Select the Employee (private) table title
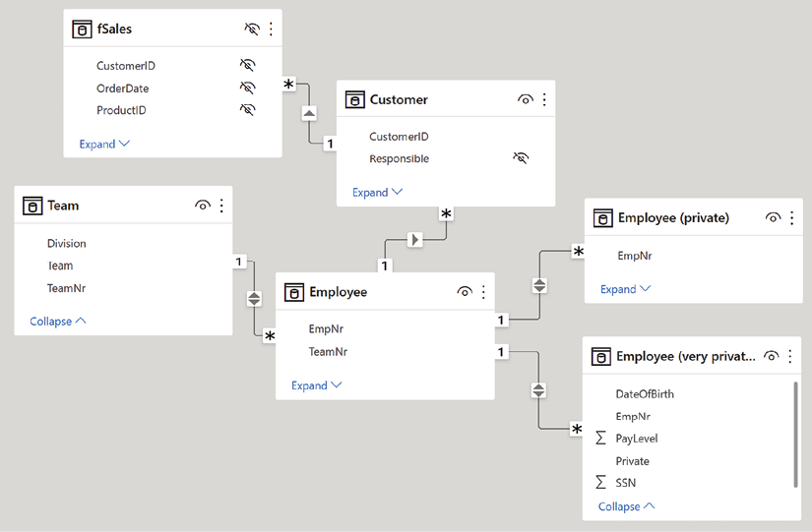Image resolution: width=812 pixels, height=532 pixels. [x=673, y=218]
